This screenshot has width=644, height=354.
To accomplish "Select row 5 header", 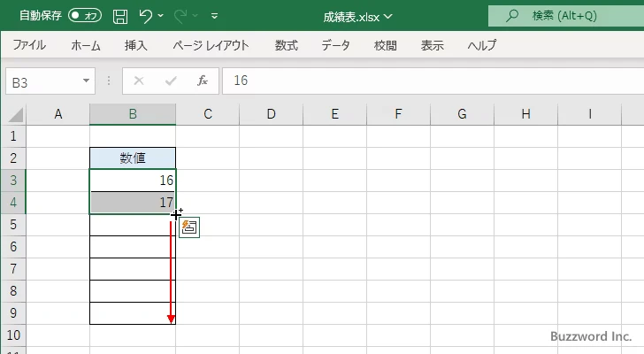I will point(13,225).
